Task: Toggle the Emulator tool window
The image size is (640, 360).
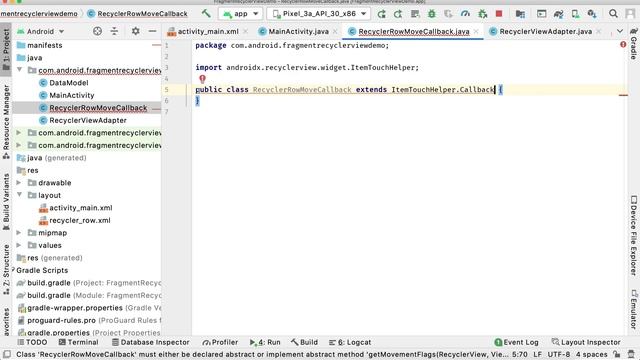Action: [x=633, y=309]
